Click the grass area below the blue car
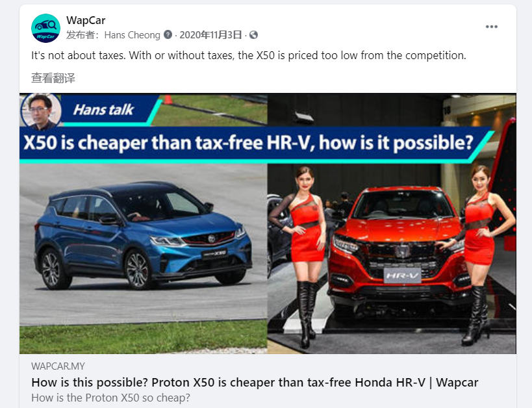Viewport: 532px width, 408px height. 143,337
